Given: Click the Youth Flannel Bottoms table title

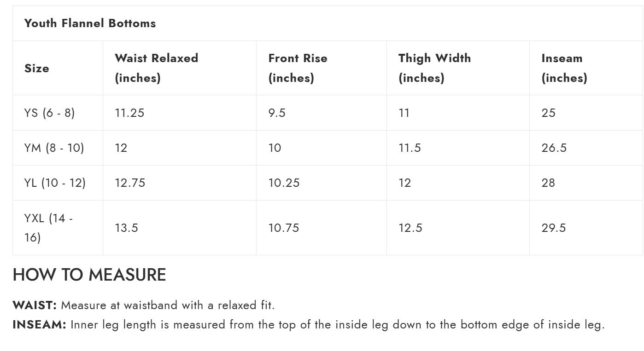Looking at the screenshot, I should point(90,23).
